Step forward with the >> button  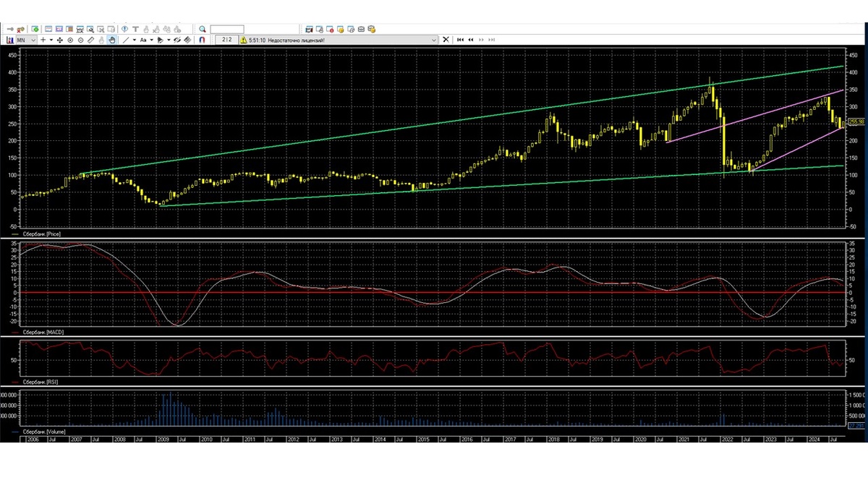[481, 40]
